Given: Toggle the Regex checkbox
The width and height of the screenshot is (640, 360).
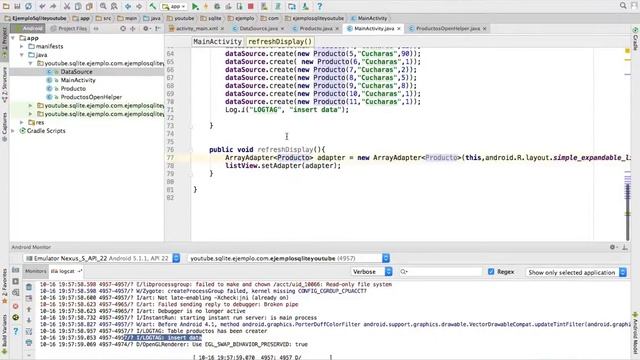Looking at the screenshot, I should (491, 271).
